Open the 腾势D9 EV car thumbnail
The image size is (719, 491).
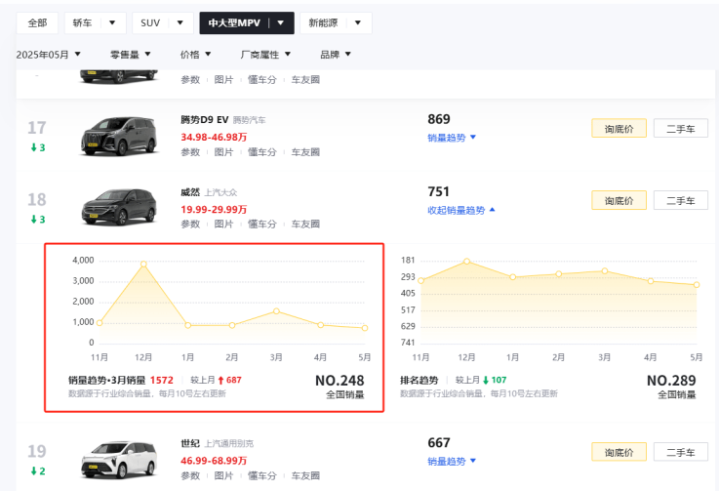click(119, 136)
